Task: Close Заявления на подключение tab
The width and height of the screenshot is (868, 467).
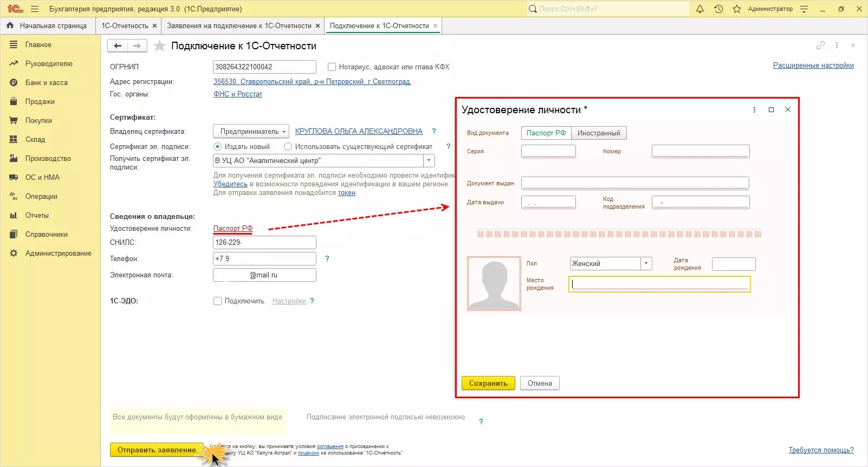Action: pos(318,25)
